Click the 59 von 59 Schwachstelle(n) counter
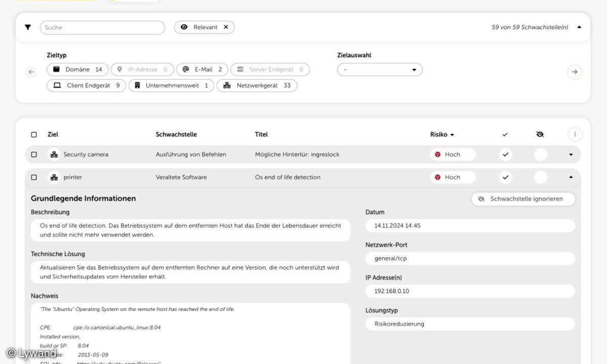The width and height of the screenshot is (607, 364). pos(530,27)
